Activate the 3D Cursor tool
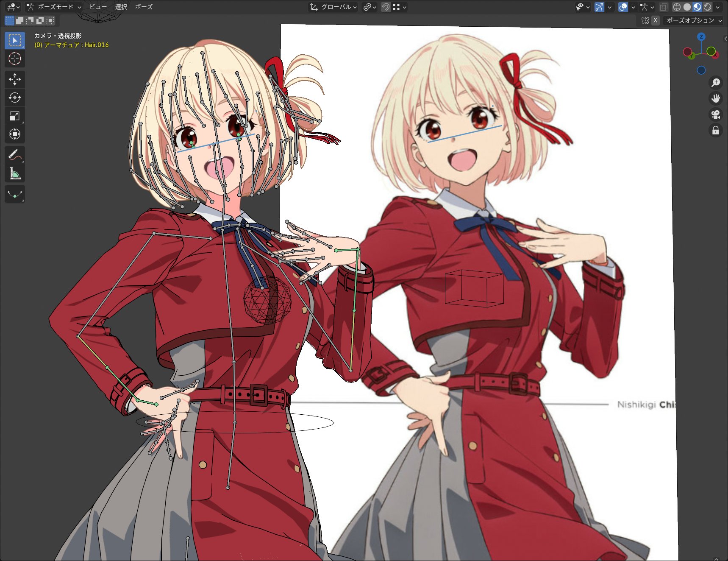 (x=15, y=59)
